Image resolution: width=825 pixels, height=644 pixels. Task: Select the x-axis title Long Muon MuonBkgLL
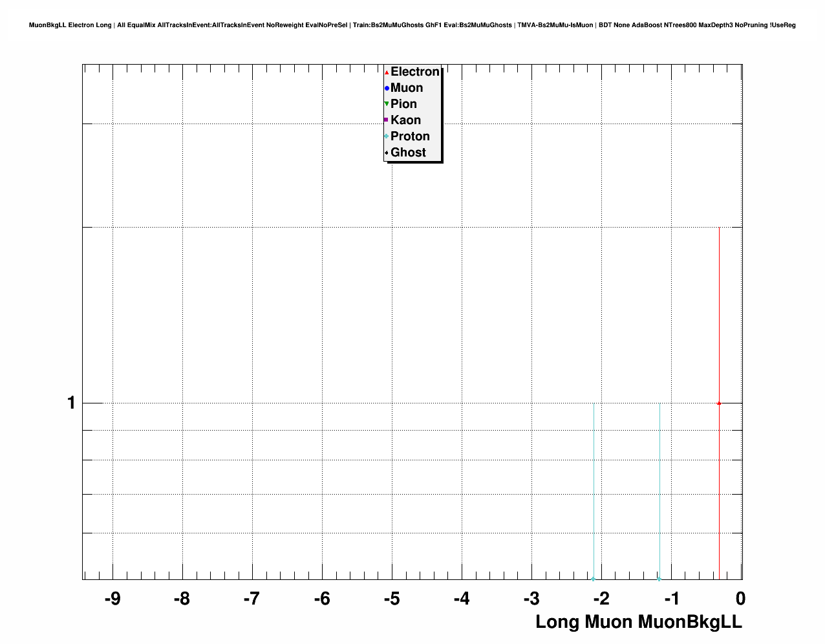click(x=639, y=622)
